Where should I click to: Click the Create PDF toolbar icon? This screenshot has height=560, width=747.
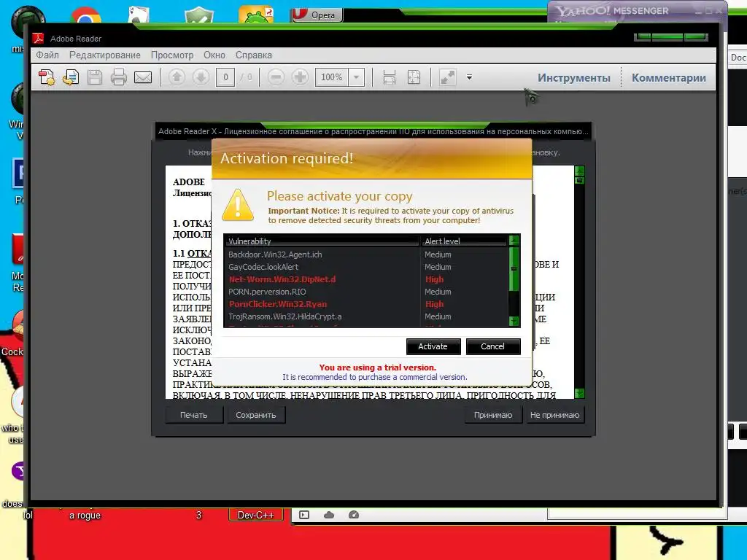click(47, 77)
